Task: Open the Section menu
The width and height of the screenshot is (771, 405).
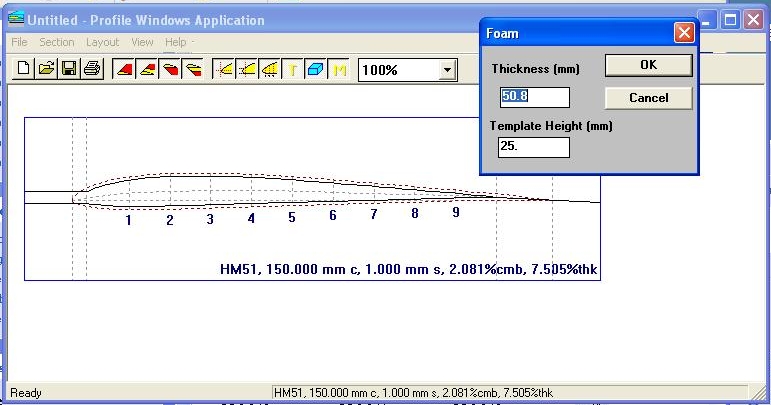Action: (57, 42)
